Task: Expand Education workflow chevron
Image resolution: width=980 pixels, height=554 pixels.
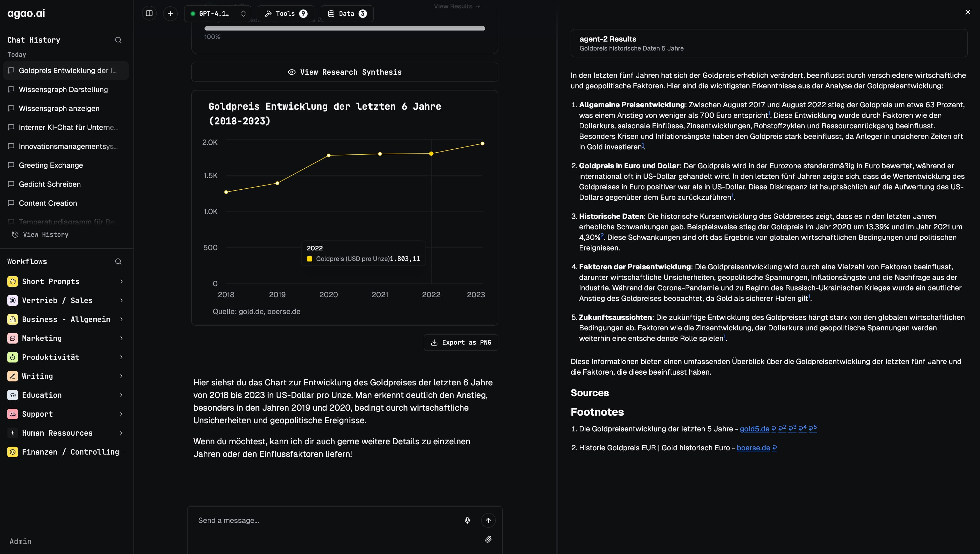Action: point(121,395)
